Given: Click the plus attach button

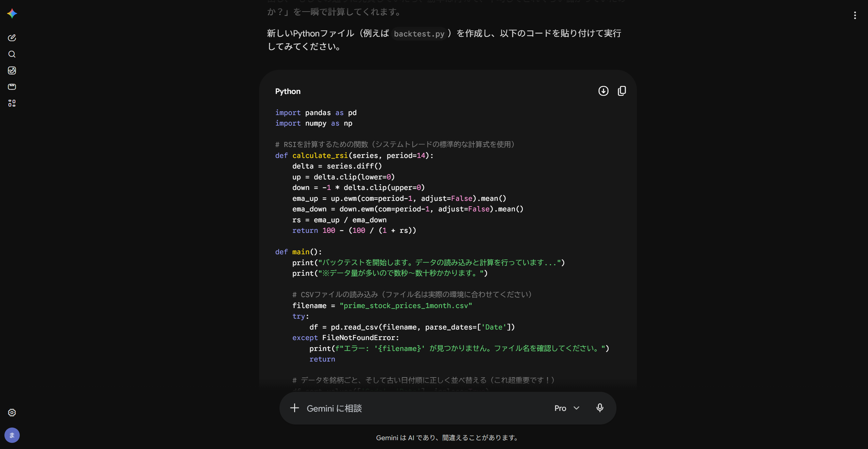Looking at the screenshot, I should 294,408.
